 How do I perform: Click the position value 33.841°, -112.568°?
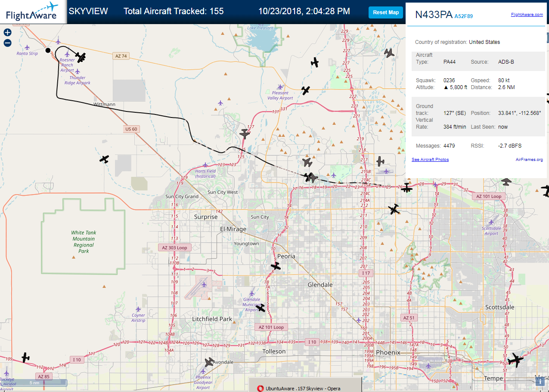(519, 113)
